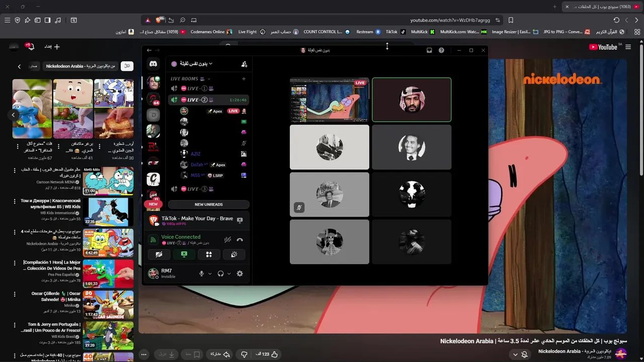Open Discord direct messages home icon

click(153, 64)
